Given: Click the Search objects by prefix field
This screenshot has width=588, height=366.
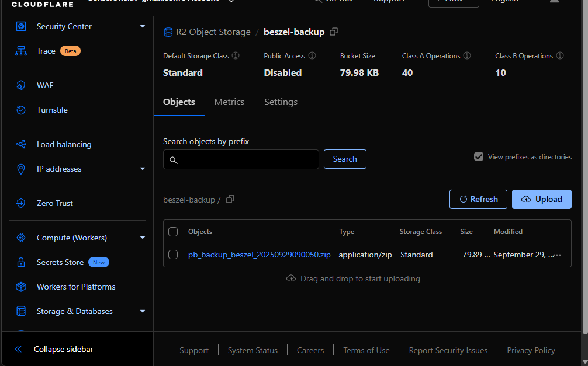Looking at the screenshot, I should 241,159.
